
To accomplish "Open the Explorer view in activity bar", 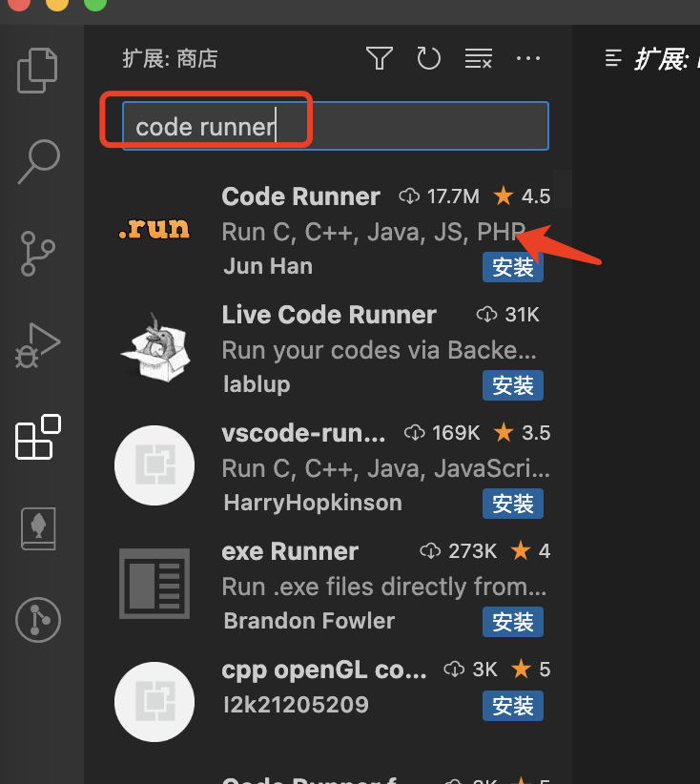I will [39, 70].
